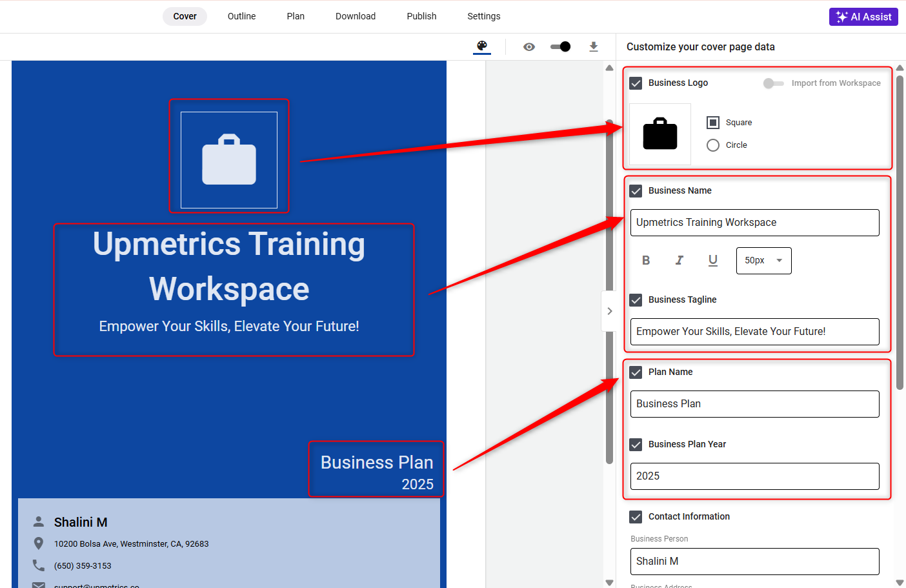
Task: Underline the business name text
Action: click(x=713, y=260)
